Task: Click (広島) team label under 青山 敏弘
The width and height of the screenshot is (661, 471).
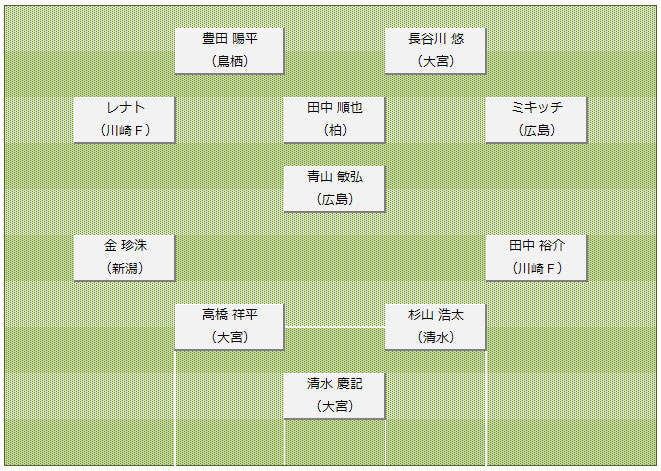Action: point(335,199)
